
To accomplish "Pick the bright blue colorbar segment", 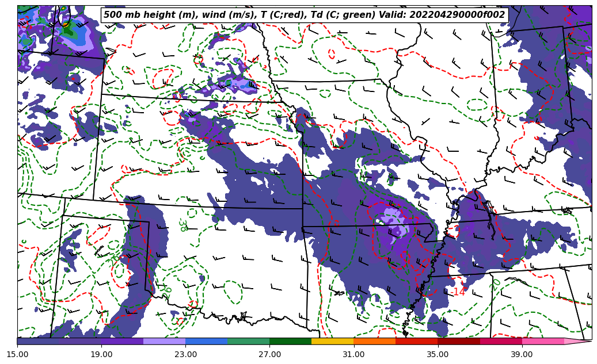I will [206, 341].
